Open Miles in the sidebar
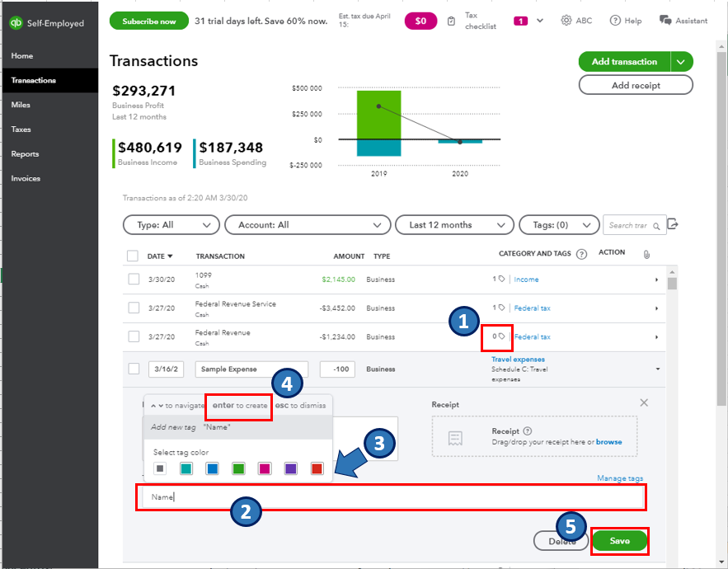Image resolution: width=728 pixels, height=569 pixels. [50, 105]
